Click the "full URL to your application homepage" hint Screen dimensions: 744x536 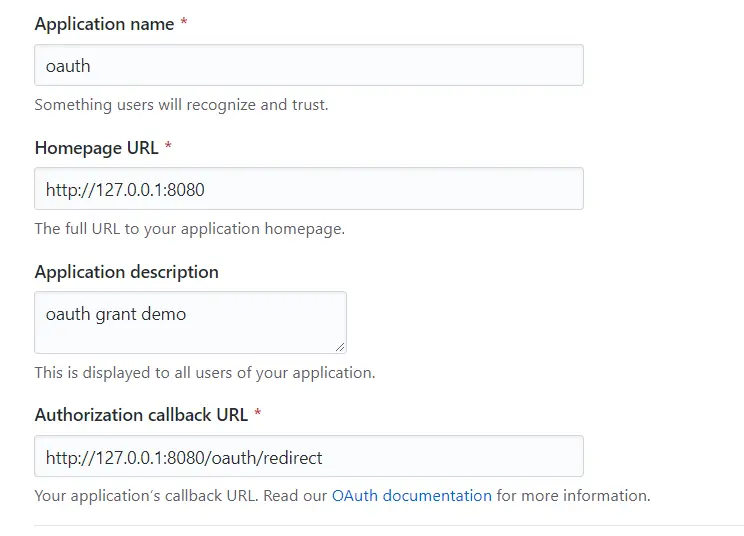[x=189, y=228]
